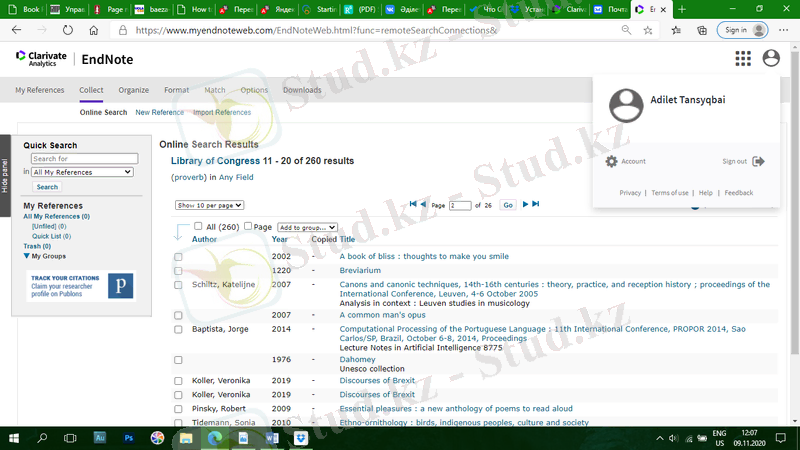Check the All (260) checkbox
This screenshot has height=450, width=800.
click(x=198, y=227)
